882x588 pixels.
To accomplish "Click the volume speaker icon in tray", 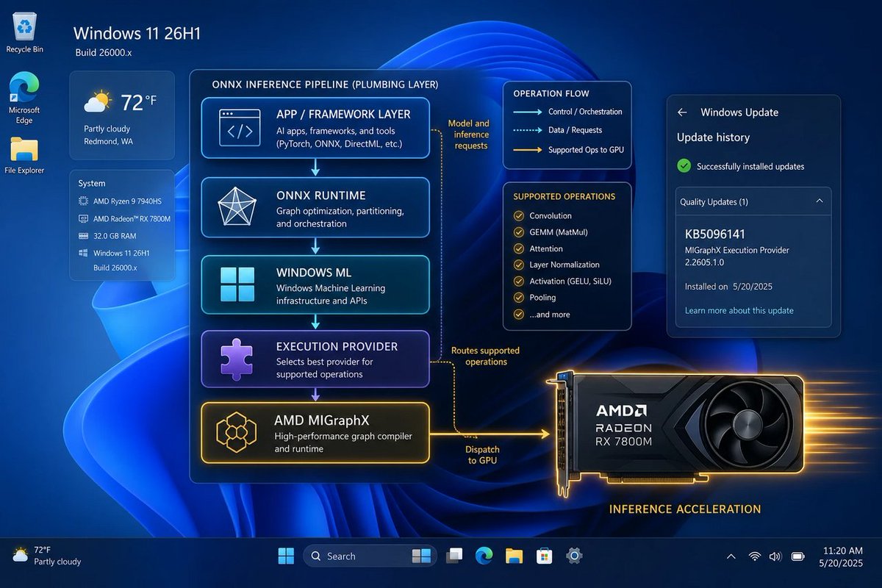I will coord(775,556).
